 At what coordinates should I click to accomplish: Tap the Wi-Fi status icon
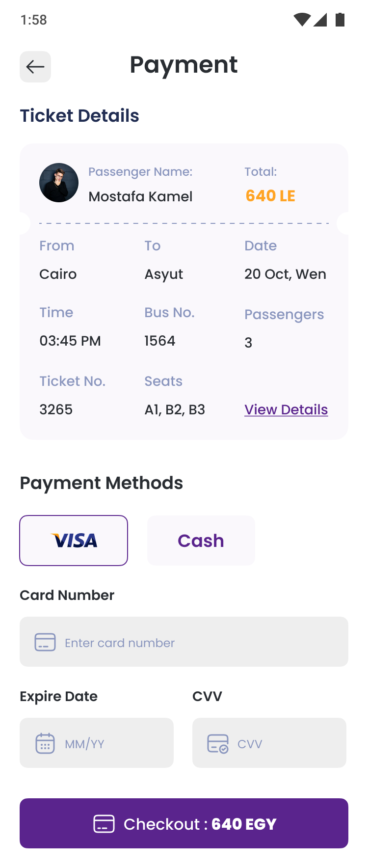(x=302, y=20)
